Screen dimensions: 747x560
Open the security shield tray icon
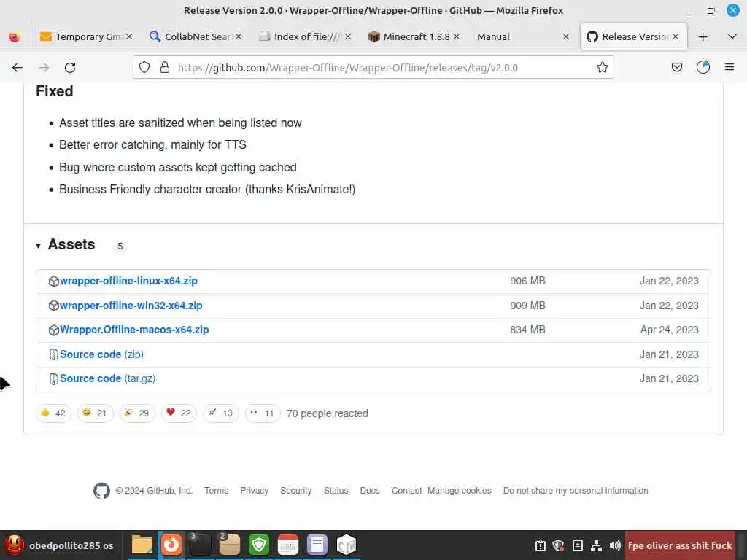point(558,545)
